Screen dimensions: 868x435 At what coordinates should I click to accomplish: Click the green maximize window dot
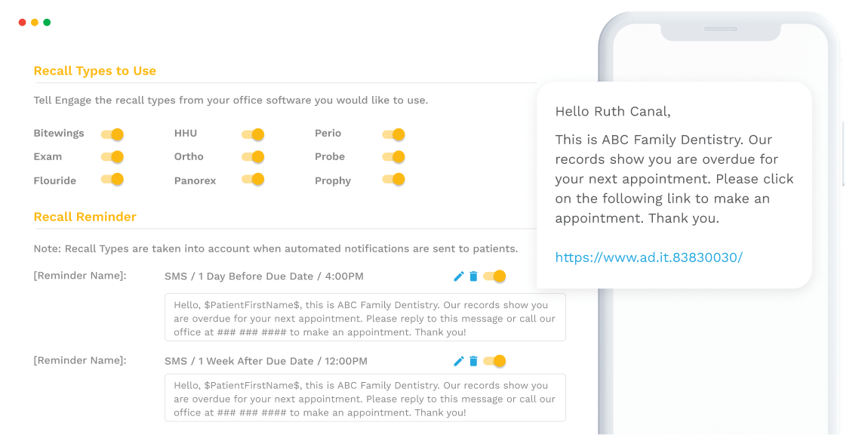pos(47,23)
